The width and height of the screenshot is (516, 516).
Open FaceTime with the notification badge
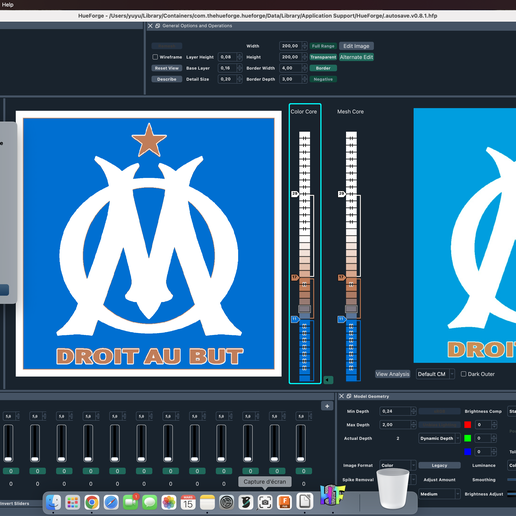[130, 502]
